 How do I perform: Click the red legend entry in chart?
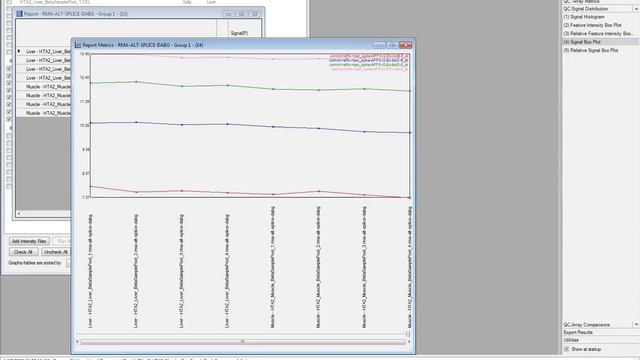(369, 56)
